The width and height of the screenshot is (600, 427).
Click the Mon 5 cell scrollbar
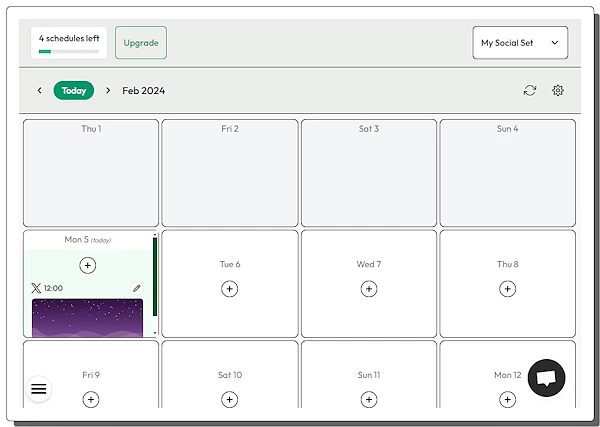[x=154, y=285]
